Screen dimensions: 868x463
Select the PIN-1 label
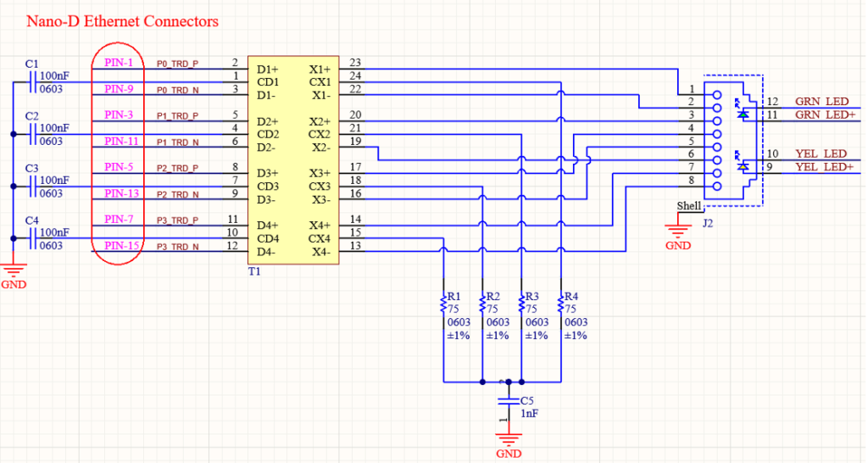click(x=119, y=63)
